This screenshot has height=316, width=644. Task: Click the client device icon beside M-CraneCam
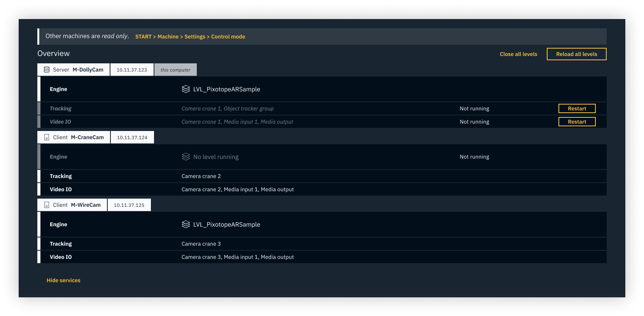[47, 137]
